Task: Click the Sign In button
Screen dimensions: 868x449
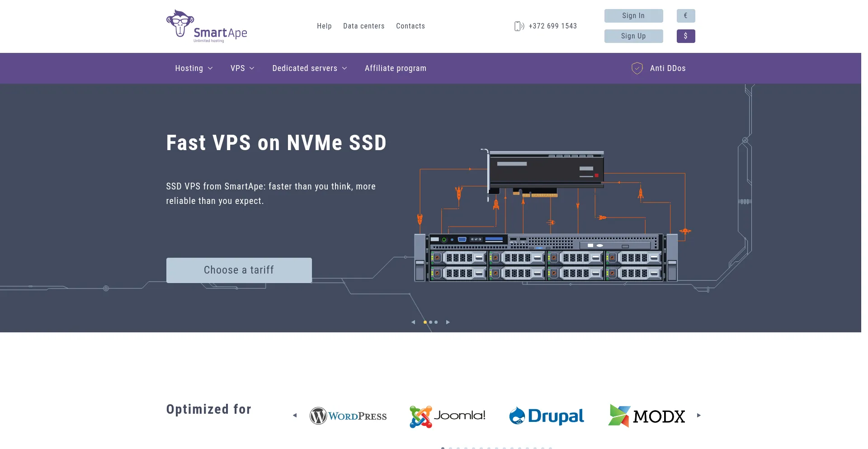Action: [633, 16]
